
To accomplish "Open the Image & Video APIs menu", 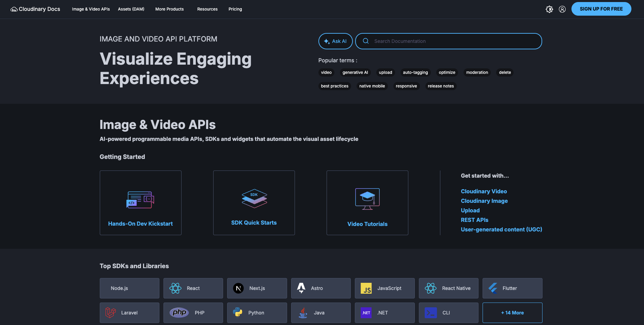I will [x=91, y=9].
